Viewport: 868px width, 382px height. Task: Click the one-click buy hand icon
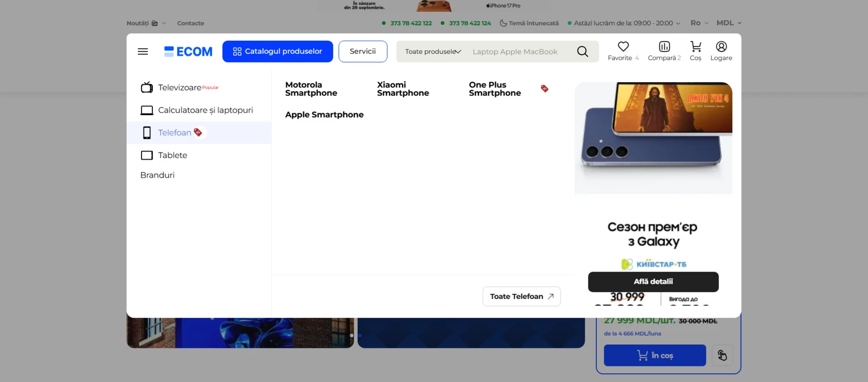(722, 355)
